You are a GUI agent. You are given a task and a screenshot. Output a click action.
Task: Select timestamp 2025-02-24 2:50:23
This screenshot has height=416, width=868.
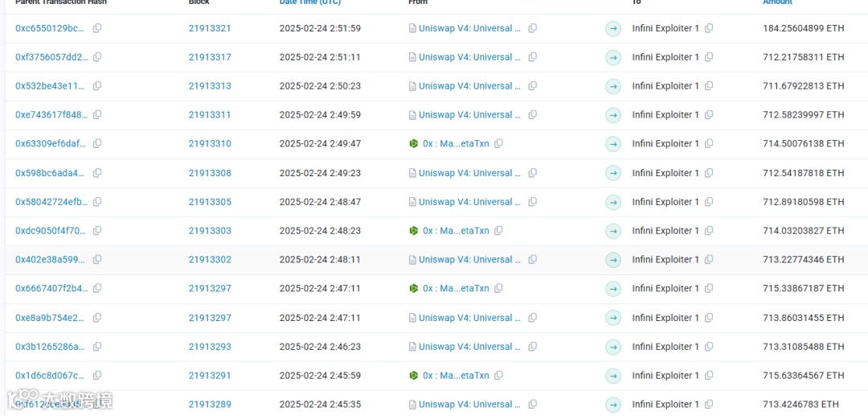click(x=320, y=86)
